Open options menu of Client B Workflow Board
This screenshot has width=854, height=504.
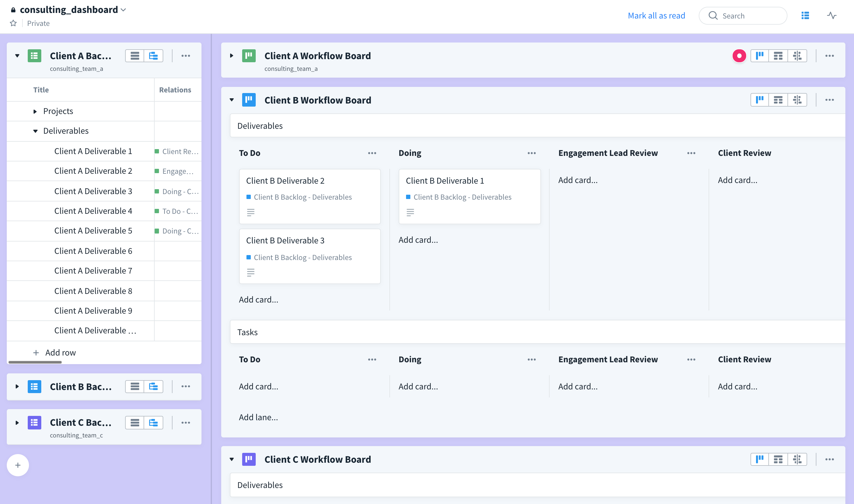830,100
